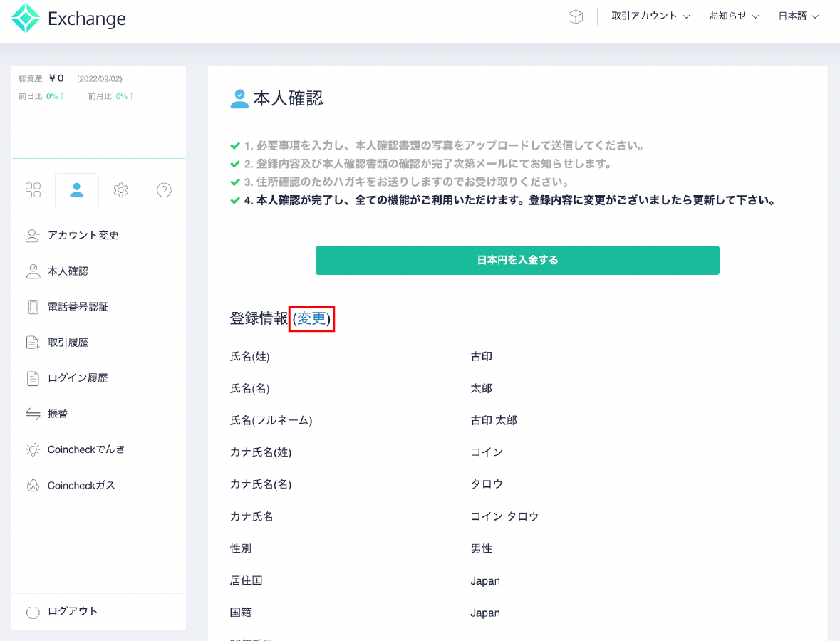Click the Coincheck Exchange logo
The height and width of the screenshot is (641, 840).
(x=68, y=19)
